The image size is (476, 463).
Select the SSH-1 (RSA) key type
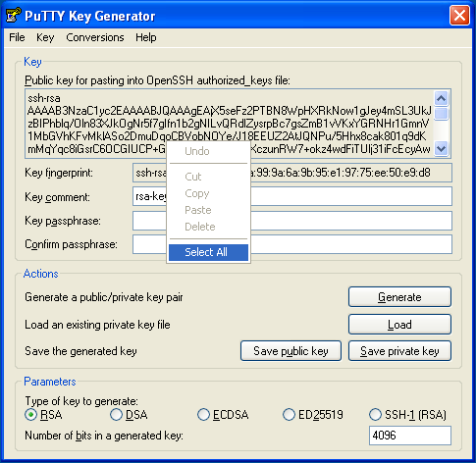[x=407, y=415]
